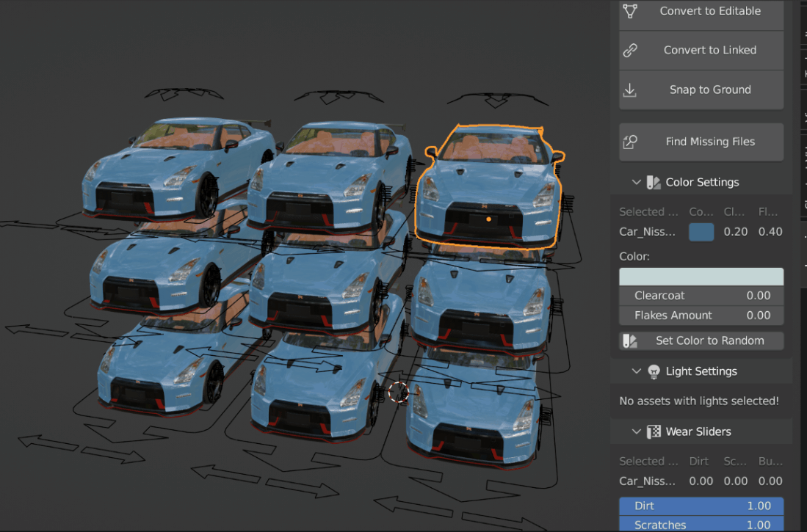Click the light blue Color bar

(x=701, y=276)
